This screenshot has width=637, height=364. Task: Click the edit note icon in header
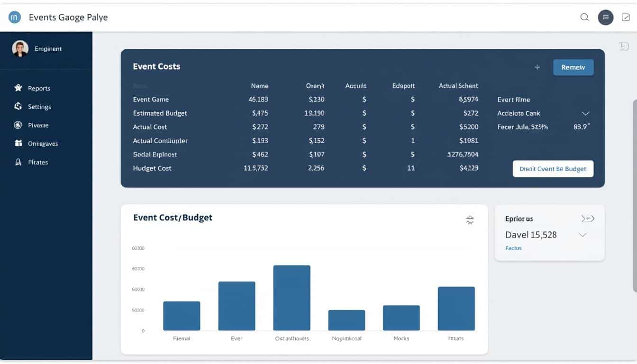625,18
